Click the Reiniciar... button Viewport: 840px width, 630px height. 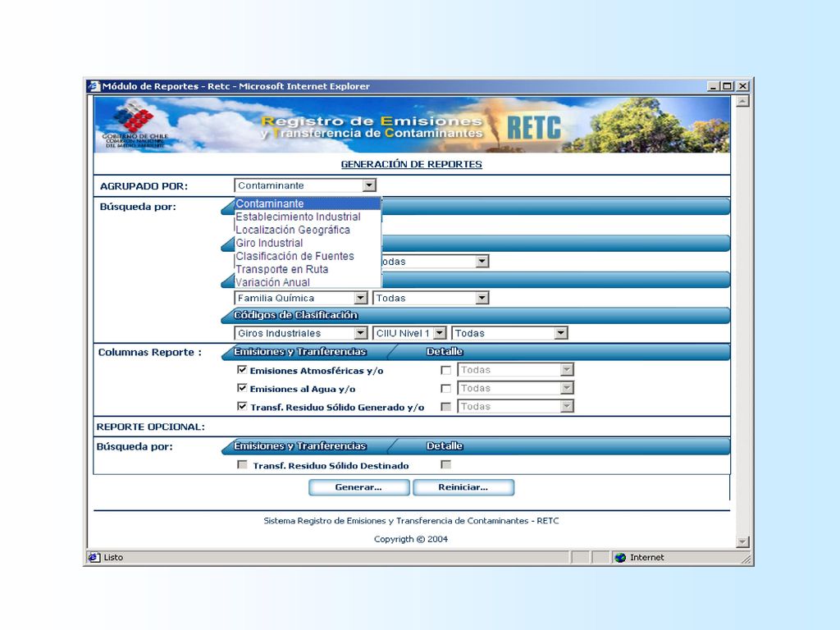[463, 487]
